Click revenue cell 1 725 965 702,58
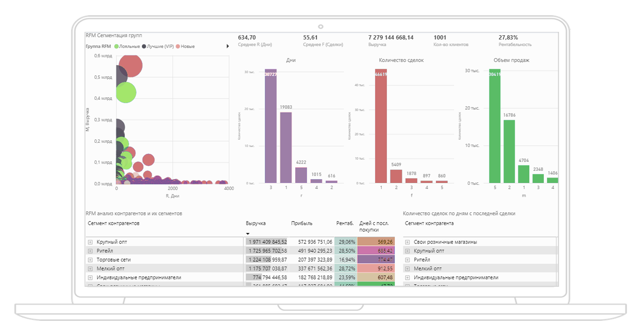This screenshot has height=334, width=644. 266,251
